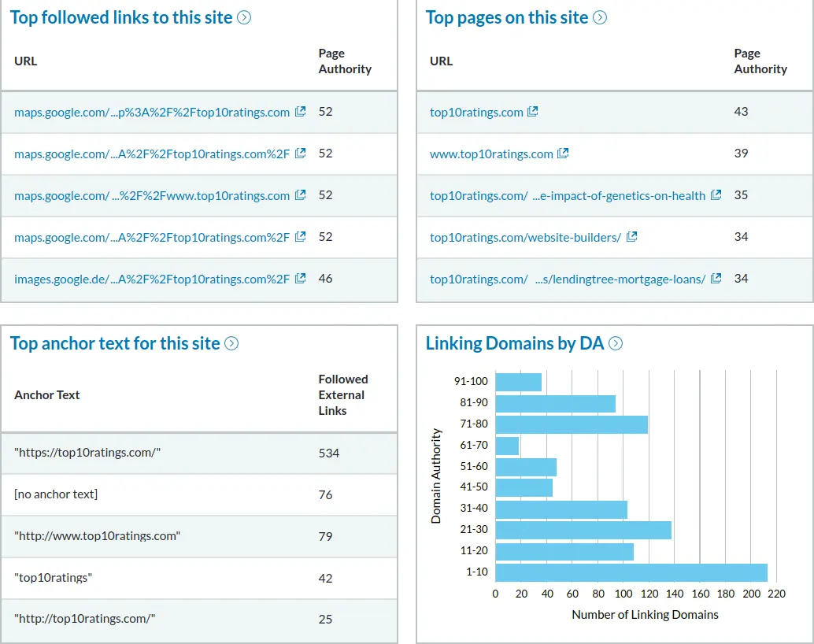Click the 1-10 domain authority bar
The height and width of the screenshot is (644, 814).
631,573
